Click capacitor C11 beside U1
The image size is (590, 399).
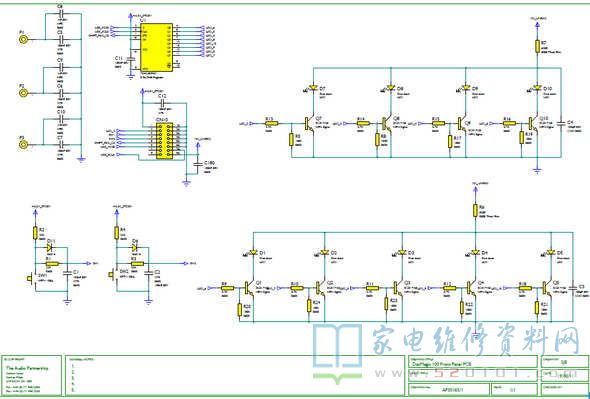point(131,59)
